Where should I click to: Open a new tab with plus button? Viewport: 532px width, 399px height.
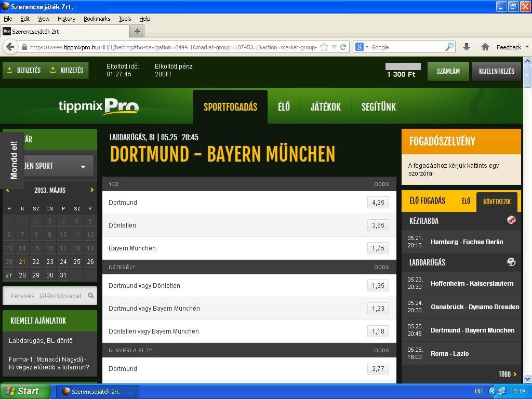(x=137, y=31)
